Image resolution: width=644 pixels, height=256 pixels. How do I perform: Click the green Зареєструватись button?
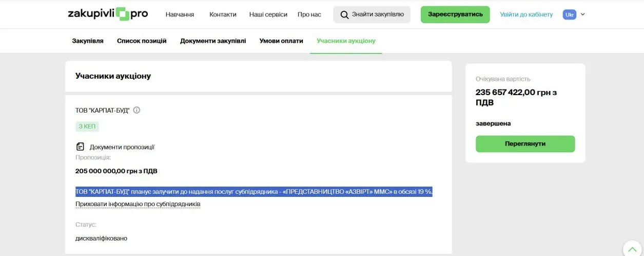coord(455,14)
